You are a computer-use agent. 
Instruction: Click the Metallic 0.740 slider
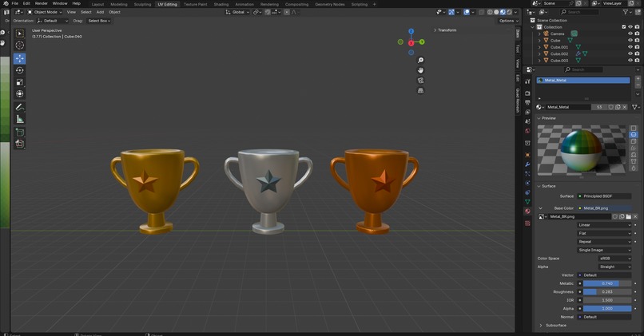pyautogui.click(x=607, y=283)
